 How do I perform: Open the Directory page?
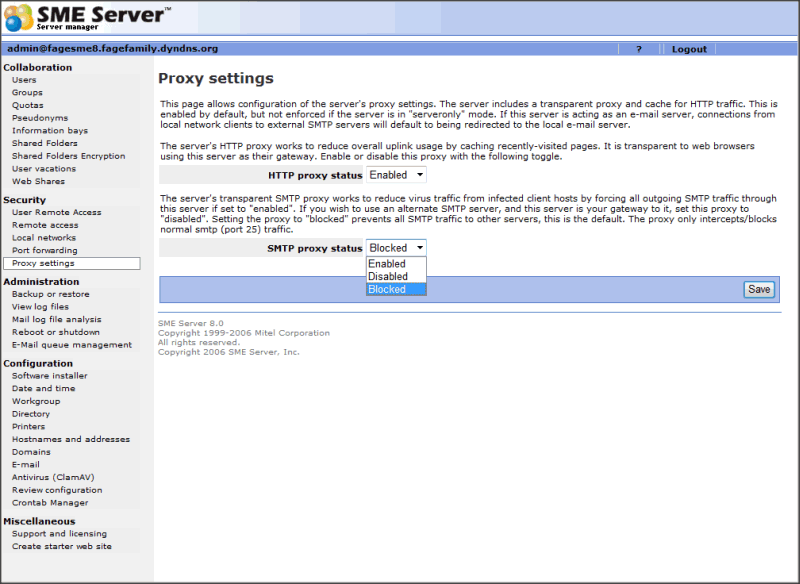coord(31,414)
